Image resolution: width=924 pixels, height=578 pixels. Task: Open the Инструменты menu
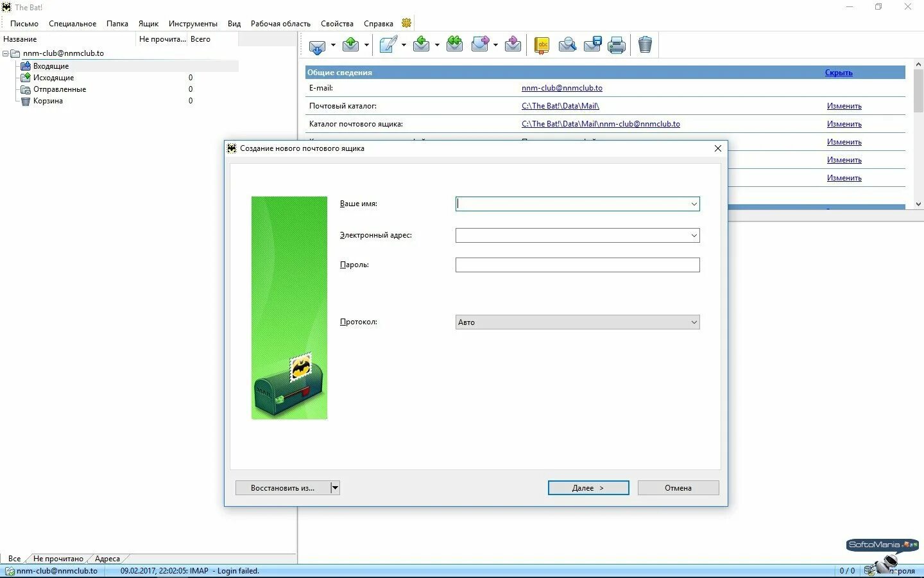click(193, 24)
